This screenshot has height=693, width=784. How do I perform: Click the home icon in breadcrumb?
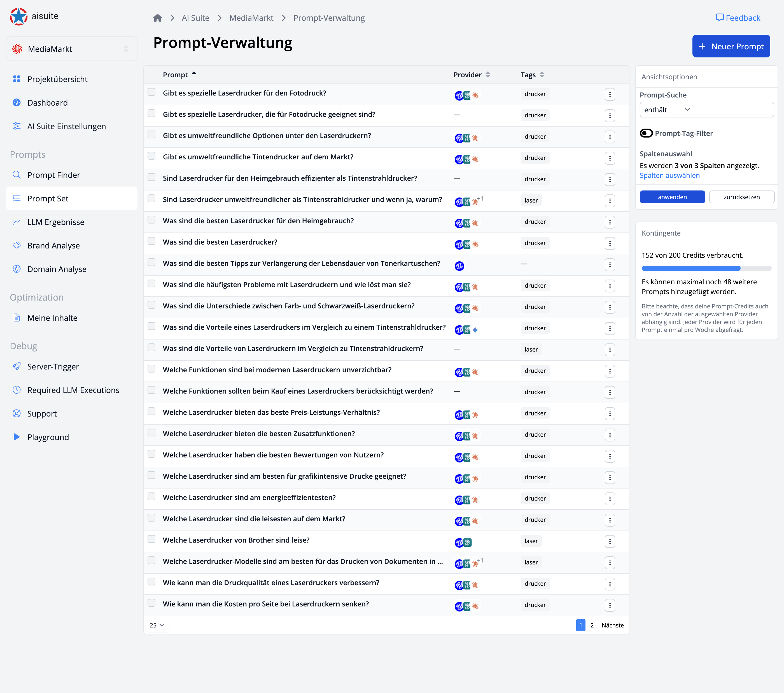157,18
